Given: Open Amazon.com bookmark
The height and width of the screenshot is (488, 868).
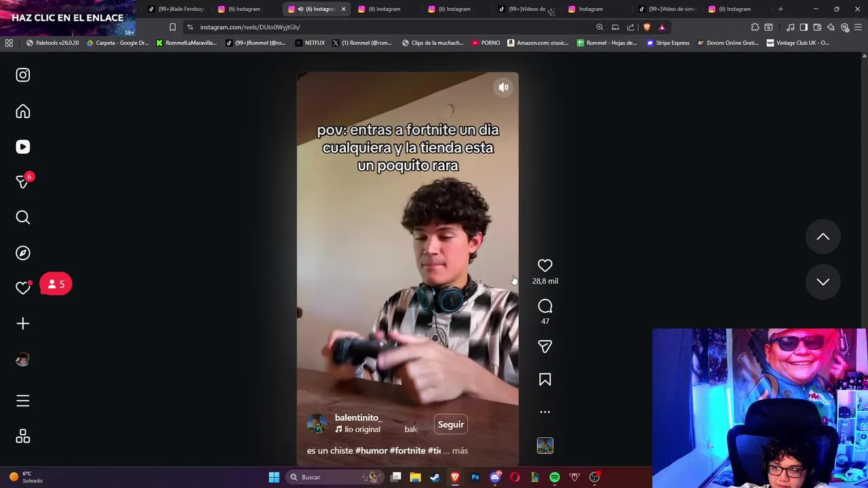Looking at the screenshot, I should [538, 43].
